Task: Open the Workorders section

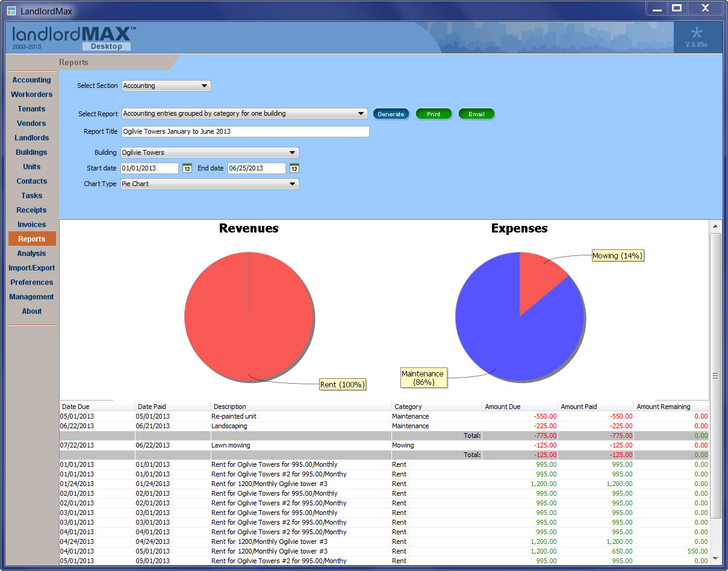Action: click(x=32, y=95)
